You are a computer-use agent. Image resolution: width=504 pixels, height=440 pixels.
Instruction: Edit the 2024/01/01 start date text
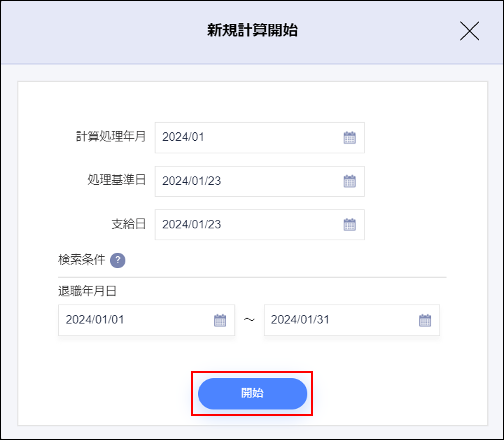[95, 320]
